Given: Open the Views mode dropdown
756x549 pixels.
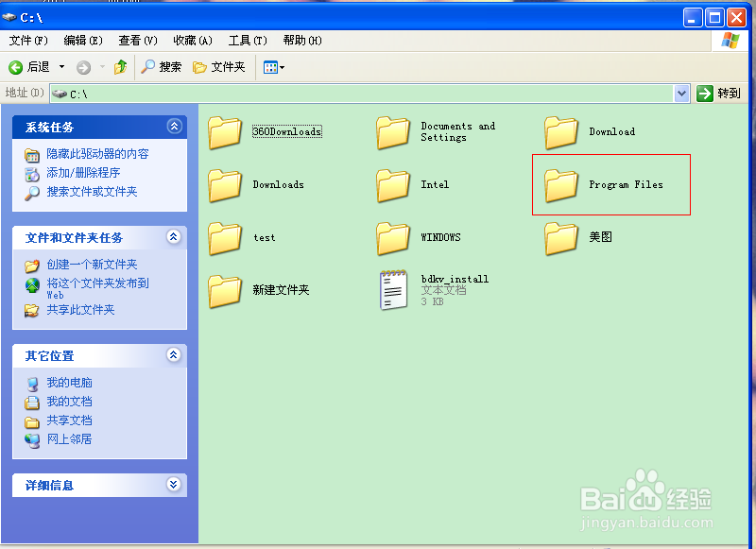Looking at the screenshot, I should click(273, 67).
